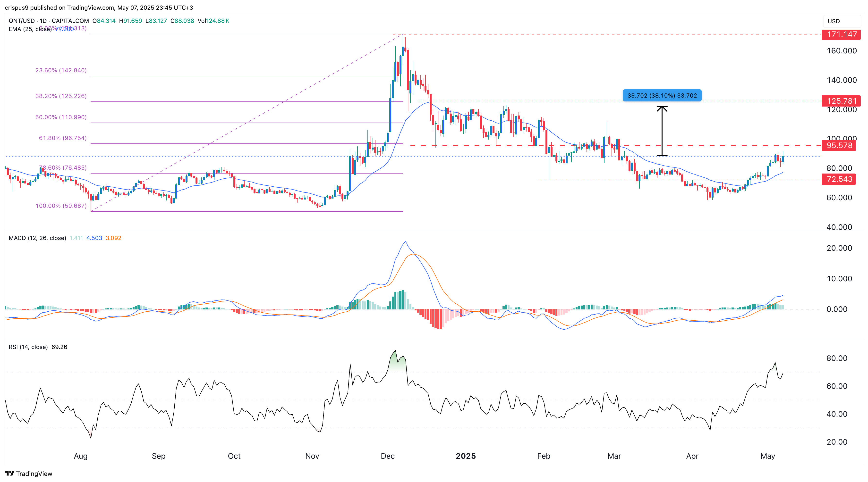Click the RSI (14, close) legend
Screen dimensions: 868x482
[28, 347]
